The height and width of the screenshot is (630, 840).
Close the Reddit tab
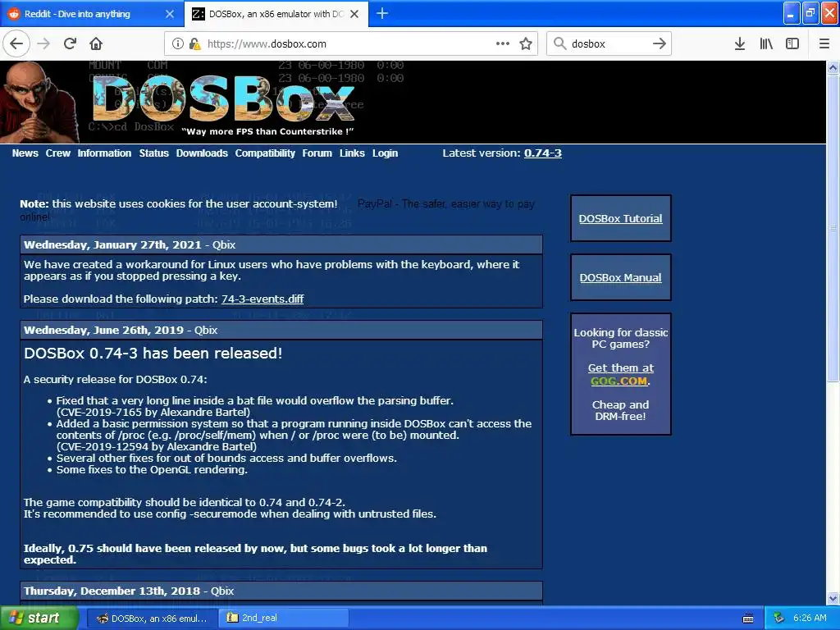(x=170, y=14)
